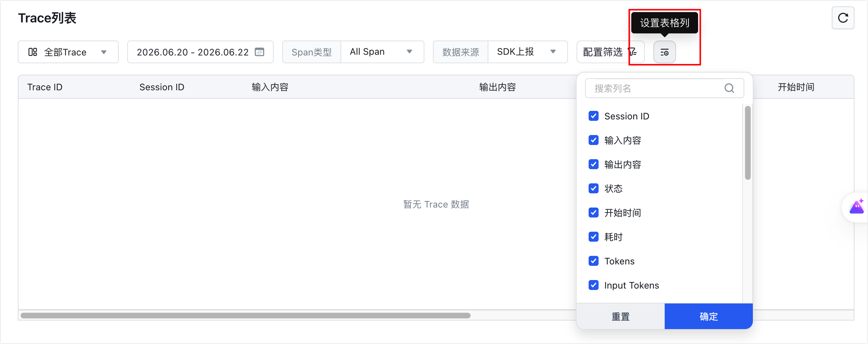868x344 pixels.
Task: Uncheck the 输入内容 column checkbox
Action: tap(593, 140)
